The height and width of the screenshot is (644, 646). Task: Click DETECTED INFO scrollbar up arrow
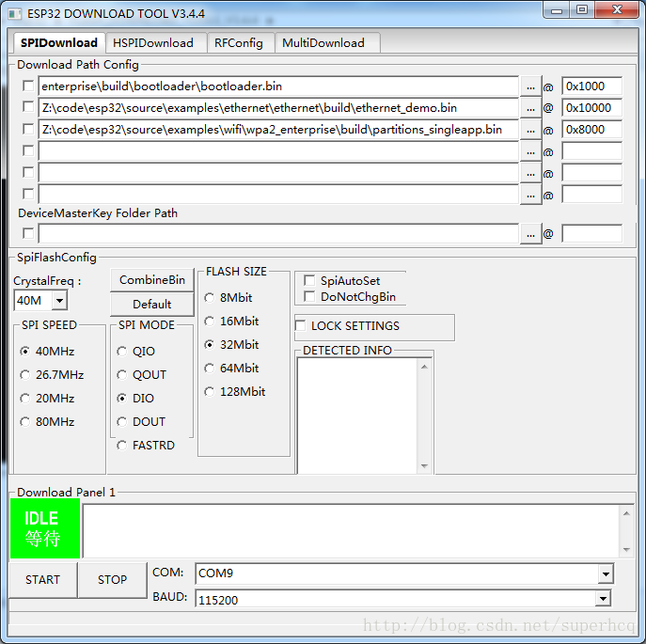coord(424,367)
